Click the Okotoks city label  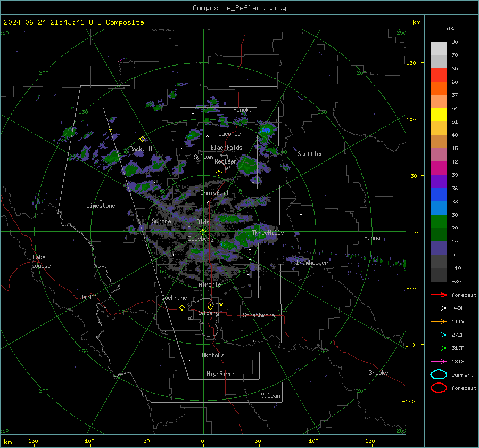click(213, 355)
